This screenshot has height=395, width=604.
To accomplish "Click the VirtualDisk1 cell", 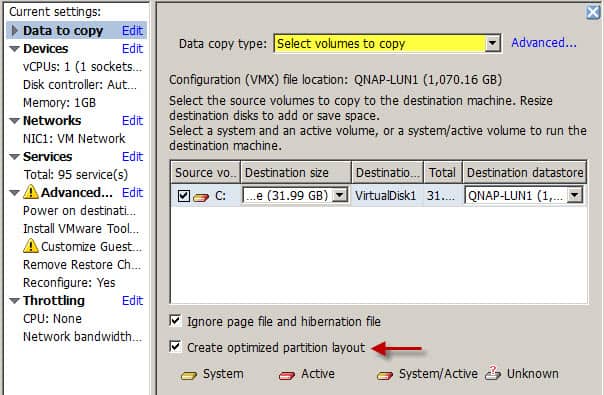I will (x=386, y=196).
